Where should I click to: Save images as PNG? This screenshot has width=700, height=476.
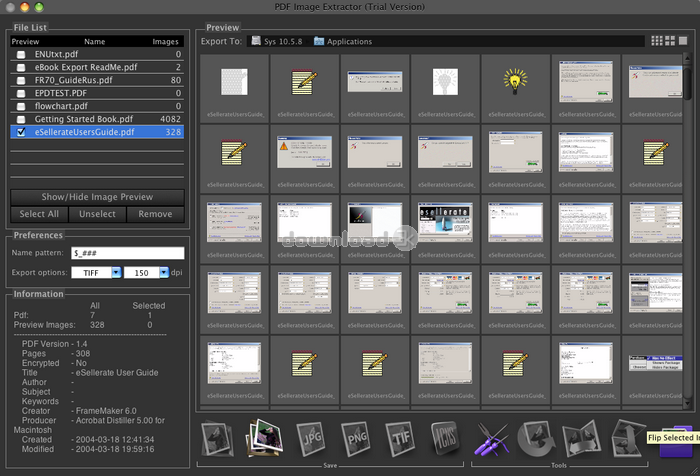point(355,439)
